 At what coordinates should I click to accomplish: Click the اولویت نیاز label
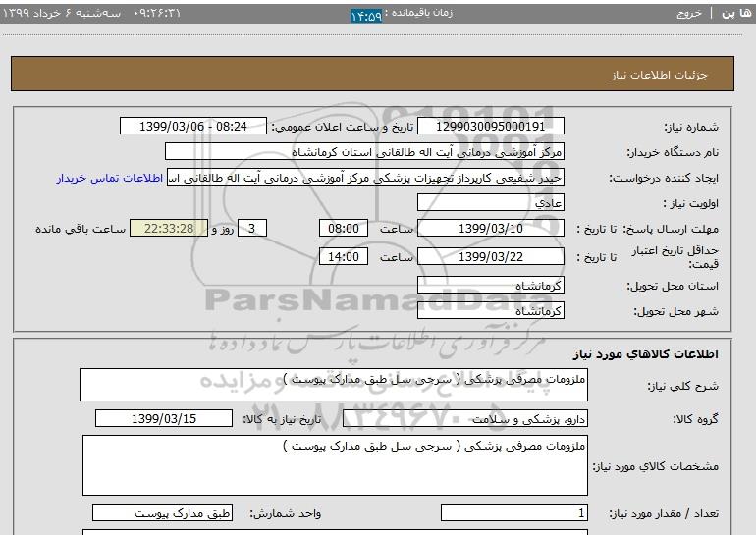(690, 203)
